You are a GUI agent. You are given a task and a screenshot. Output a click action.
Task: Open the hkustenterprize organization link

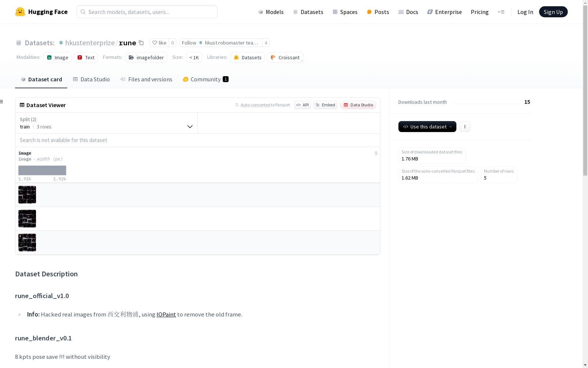(90, 43)
